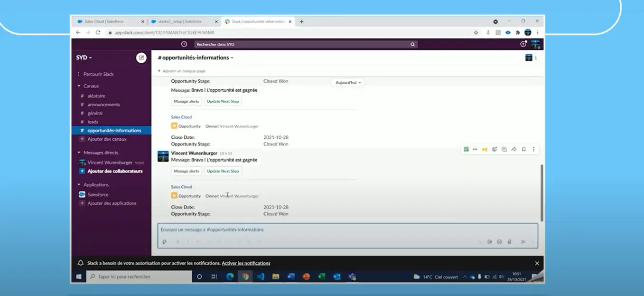Open Microsoft Teams from taskbar

click(352, 277)
